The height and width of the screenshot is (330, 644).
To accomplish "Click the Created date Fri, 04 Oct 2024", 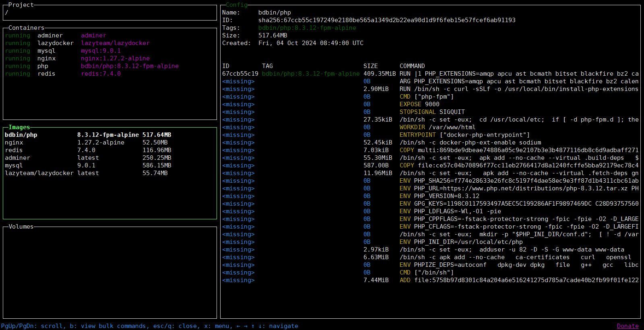I will [311, 43].
